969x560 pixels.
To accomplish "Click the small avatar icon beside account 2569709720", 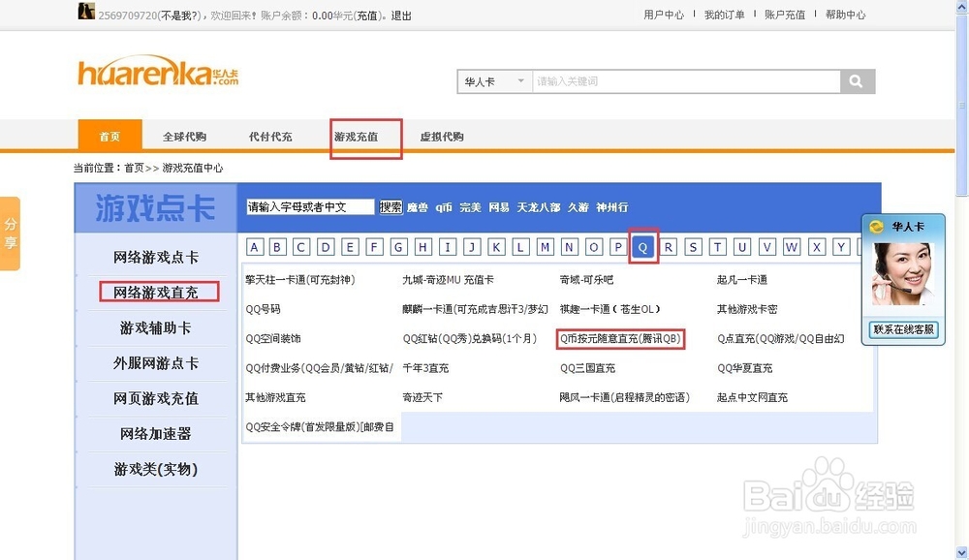I will point(86,11).
